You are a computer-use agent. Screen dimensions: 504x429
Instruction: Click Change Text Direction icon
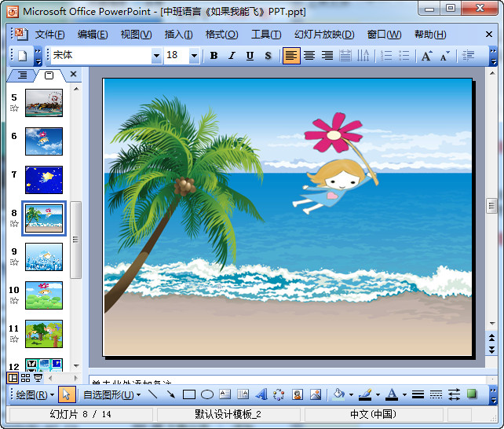(363, 56)
